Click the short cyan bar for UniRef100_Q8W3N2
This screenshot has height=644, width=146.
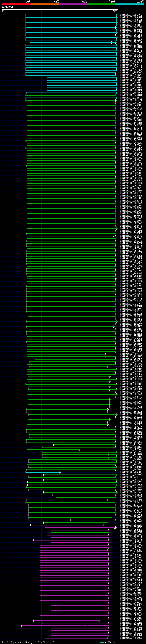tap(43, 472)
